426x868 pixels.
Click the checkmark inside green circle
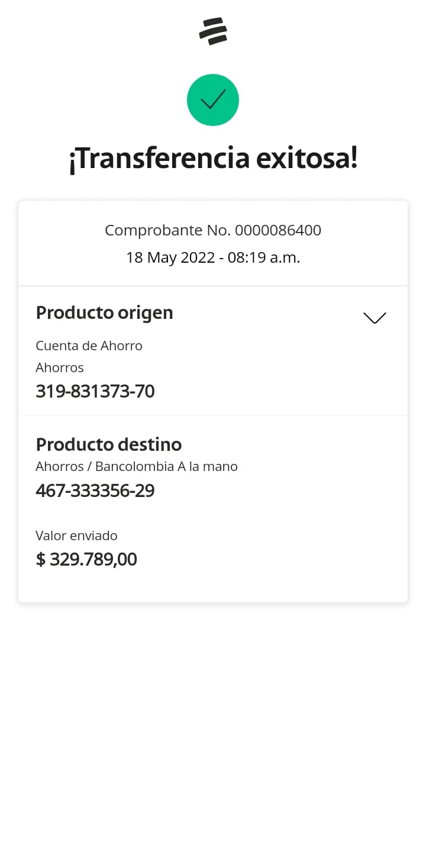213,99
